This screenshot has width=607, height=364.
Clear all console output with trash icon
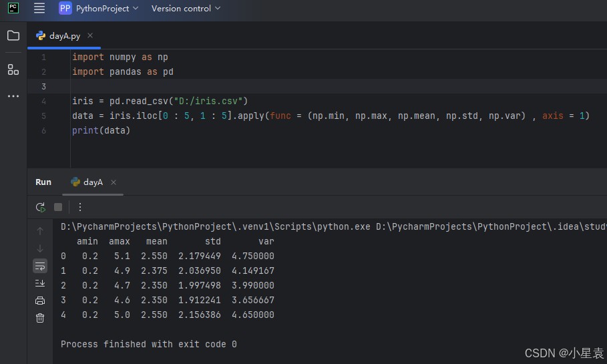tap(40, 318)
